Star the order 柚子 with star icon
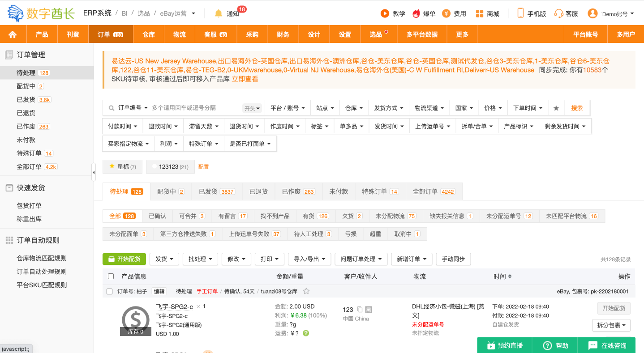Screen dimensions: 644x353 306,291
